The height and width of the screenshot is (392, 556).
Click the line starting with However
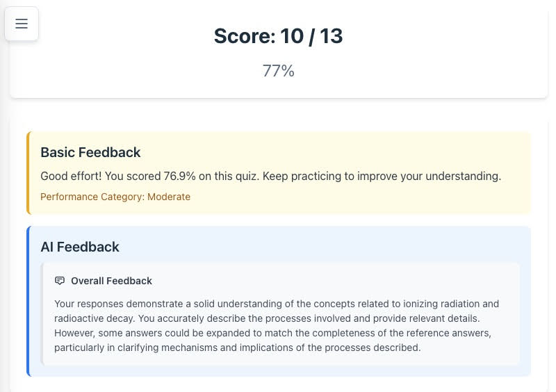(272, 333)
